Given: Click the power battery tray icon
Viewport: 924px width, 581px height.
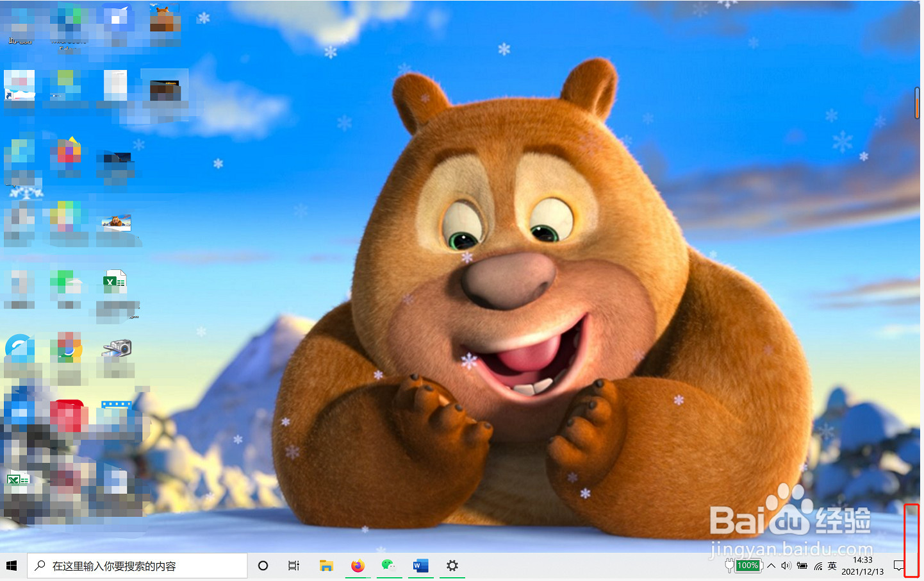Looking at the screenshot, I should click(802, 566).
